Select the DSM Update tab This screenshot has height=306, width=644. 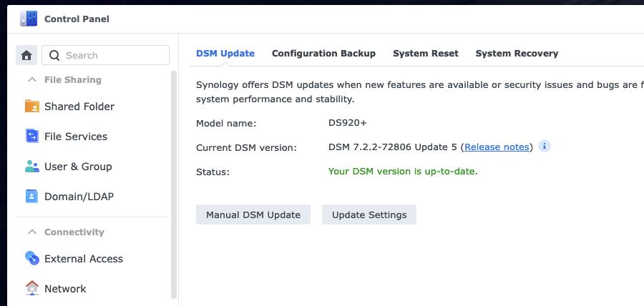tap(225, 54)
